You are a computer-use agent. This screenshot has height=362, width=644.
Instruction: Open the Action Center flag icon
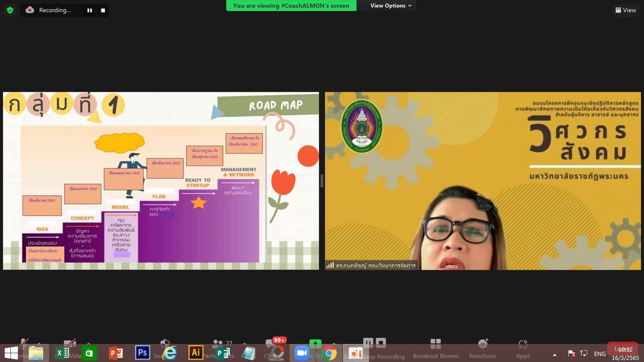tap(572, 353)
